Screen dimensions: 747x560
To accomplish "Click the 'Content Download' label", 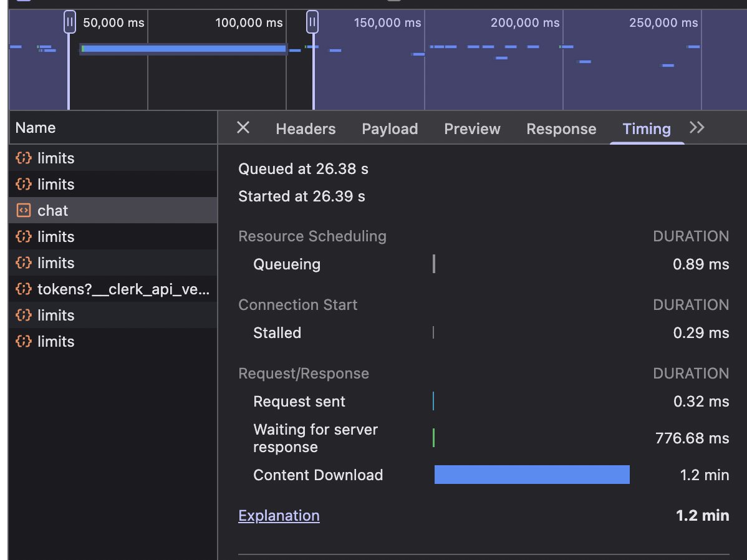I will pyautogui.click(x=318, y=475).
